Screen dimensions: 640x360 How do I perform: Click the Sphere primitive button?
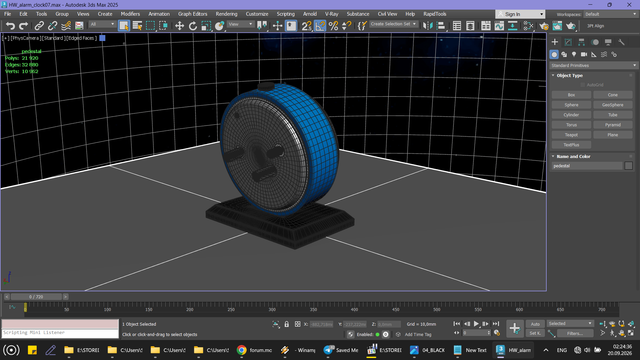(571, 105)
